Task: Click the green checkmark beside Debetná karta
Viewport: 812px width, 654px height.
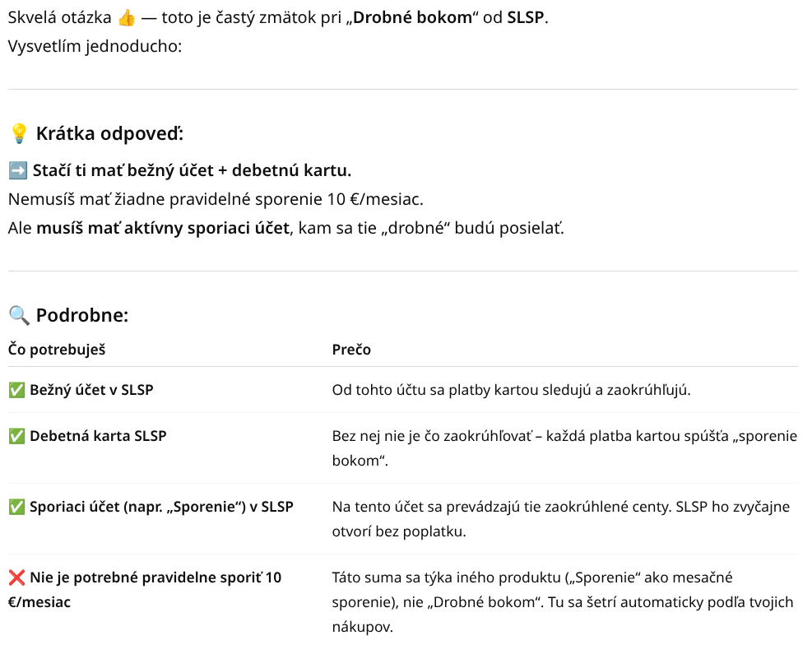Action: click(16, 436)
